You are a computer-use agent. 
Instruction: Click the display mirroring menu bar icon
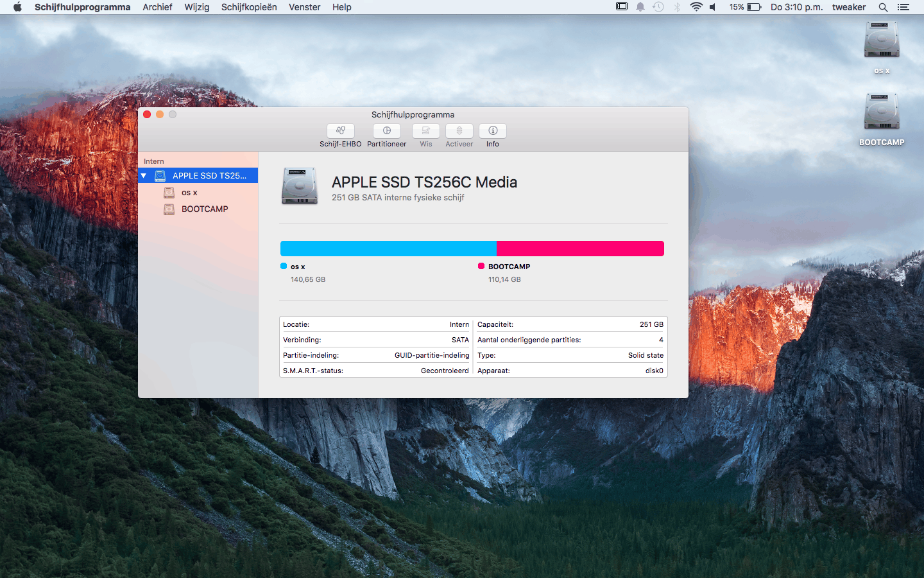(x=622, y=6)
